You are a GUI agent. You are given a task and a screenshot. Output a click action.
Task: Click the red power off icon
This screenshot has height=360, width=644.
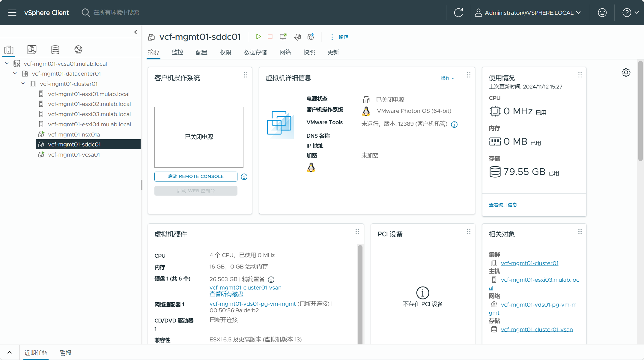point(270,37)
